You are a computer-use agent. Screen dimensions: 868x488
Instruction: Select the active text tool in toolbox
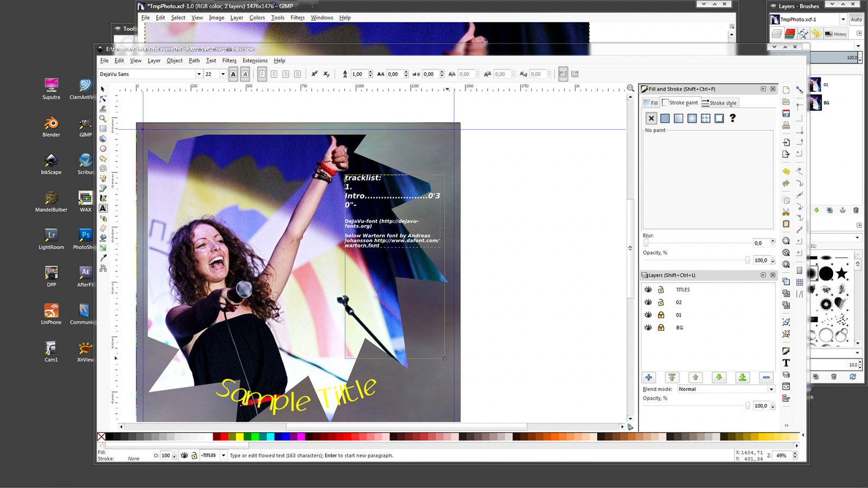[x=103, y=208]
